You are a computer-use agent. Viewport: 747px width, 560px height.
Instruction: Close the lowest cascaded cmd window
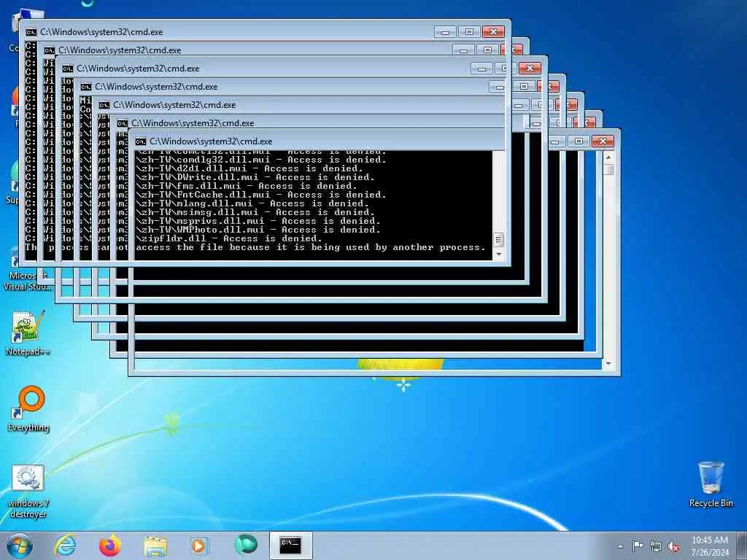(x=603, y=141)
